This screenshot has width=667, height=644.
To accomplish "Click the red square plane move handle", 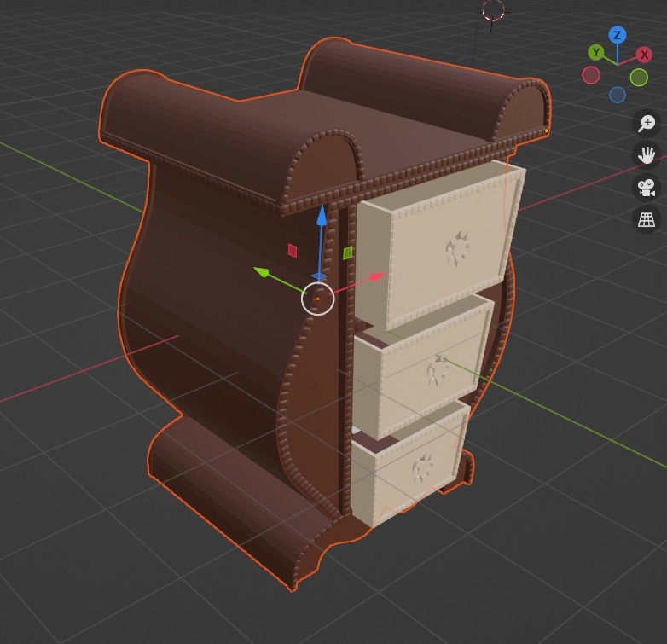I will point(293,250).
